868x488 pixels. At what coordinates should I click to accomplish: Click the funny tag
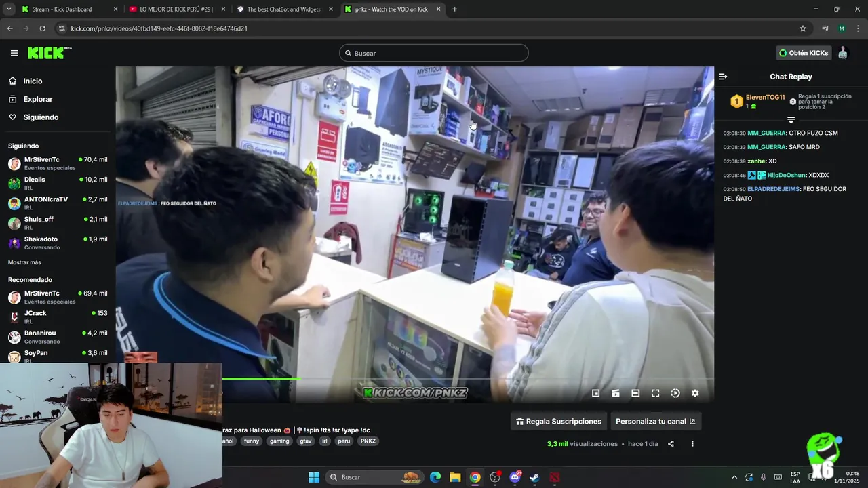click(252, 441)
